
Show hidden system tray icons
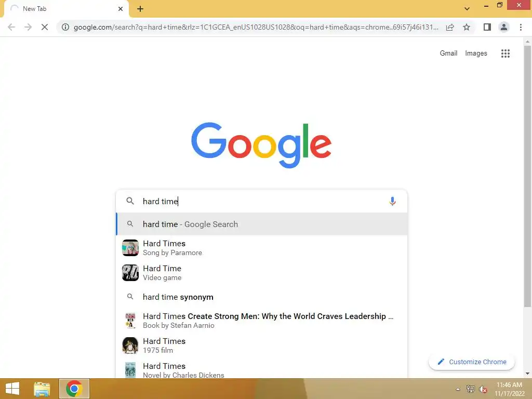tap(458, 389)
